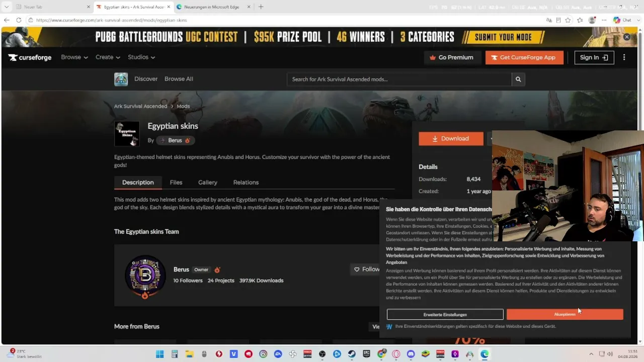The image size is (644, 362).
Task: Show hidden system tray icons
Action: tap(591, 354)
